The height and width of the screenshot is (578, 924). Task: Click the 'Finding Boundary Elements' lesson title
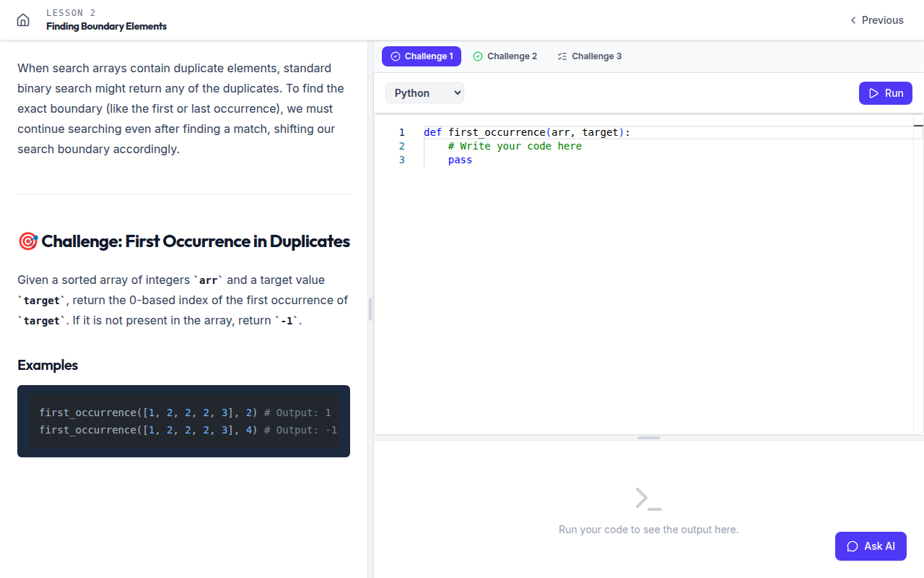(x=106, y=26)
